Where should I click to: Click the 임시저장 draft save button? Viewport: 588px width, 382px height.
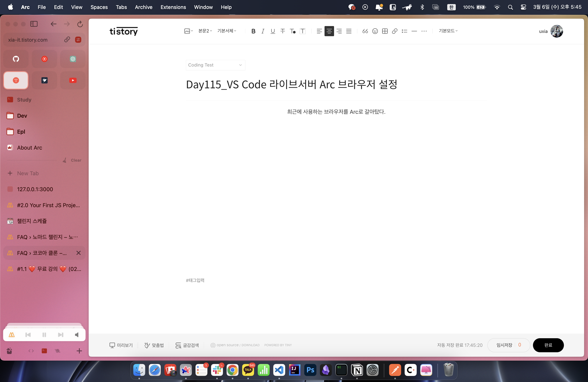(x=504, y=345)
